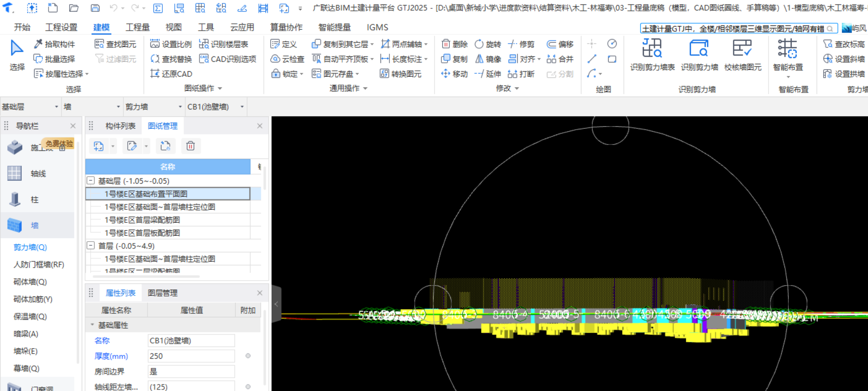Select 合并 merge tool
Viewport: 868px width, 391px height.
point(560,59)
